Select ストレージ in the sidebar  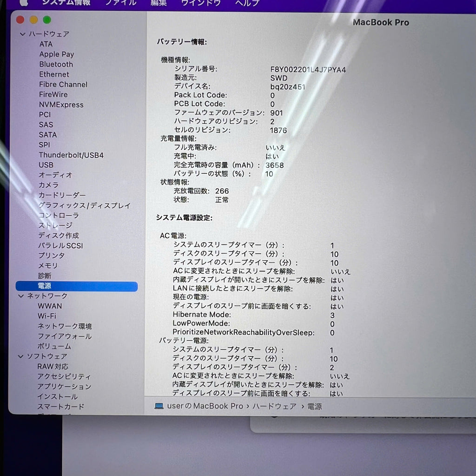(x=55, y=225)
